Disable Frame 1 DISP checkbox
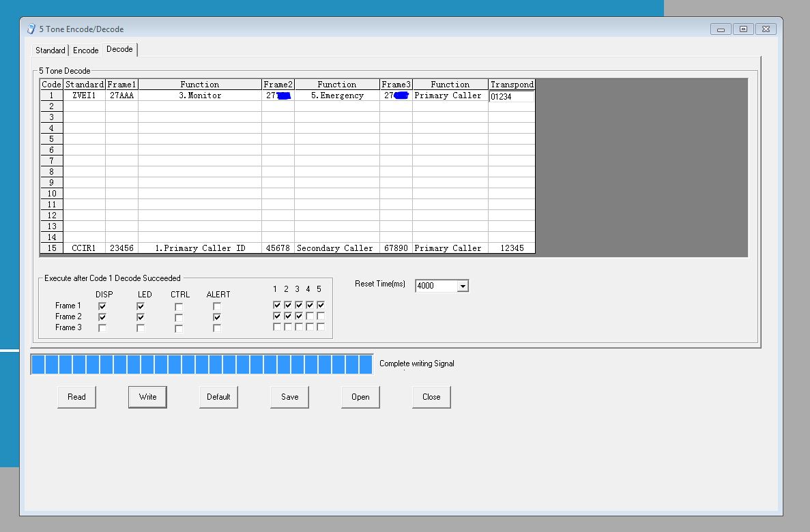 pyautogui.click(x=102, y=306)
